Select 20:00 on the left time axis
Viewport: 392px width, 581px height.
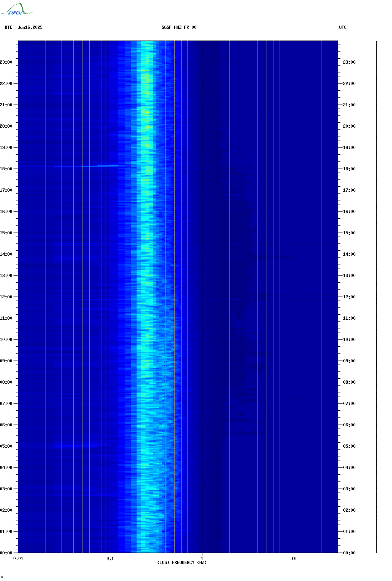tap(6, 126)
